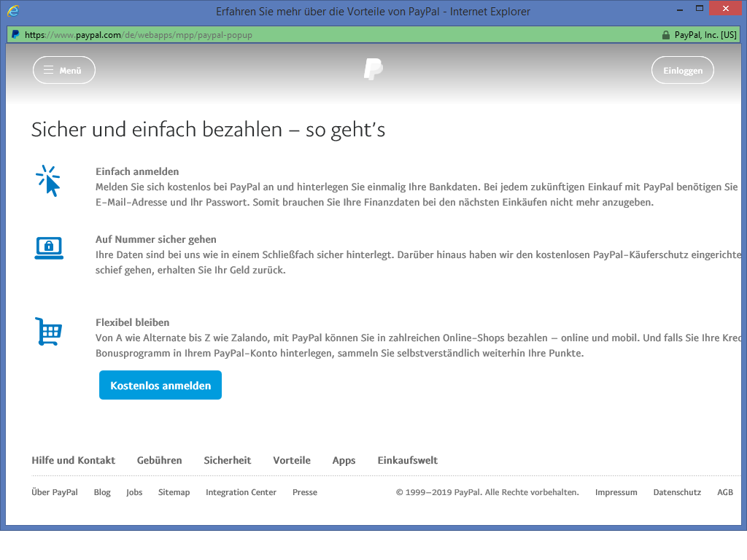Click the PayPal favicon in address bar
This screenshot has height=560, width=747.
point(15,35)
